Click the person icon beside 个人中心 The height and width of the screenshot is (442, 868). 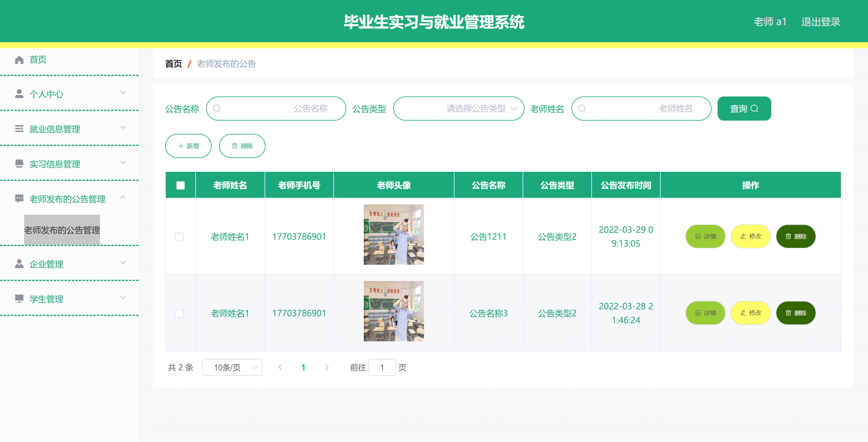19,94
